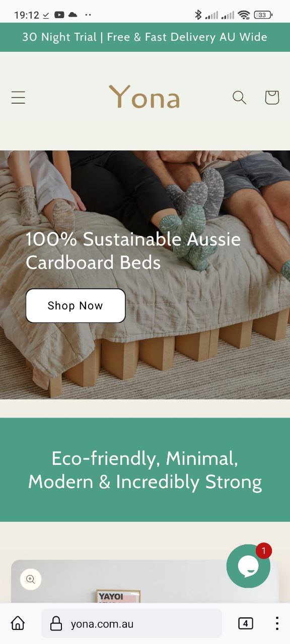290x644 pixels.
Task: Tap the search magnifier icon
Action: click(239, 97)
